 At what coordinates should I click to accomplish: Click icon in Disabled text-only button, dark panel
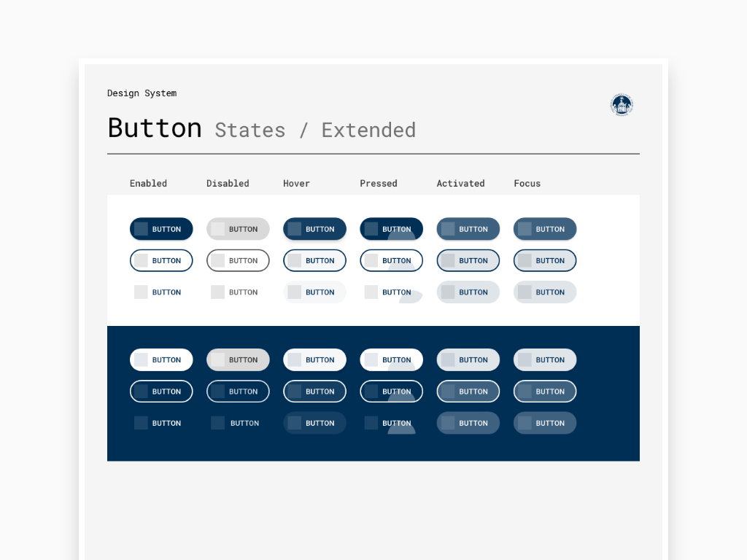click(217, 423)
